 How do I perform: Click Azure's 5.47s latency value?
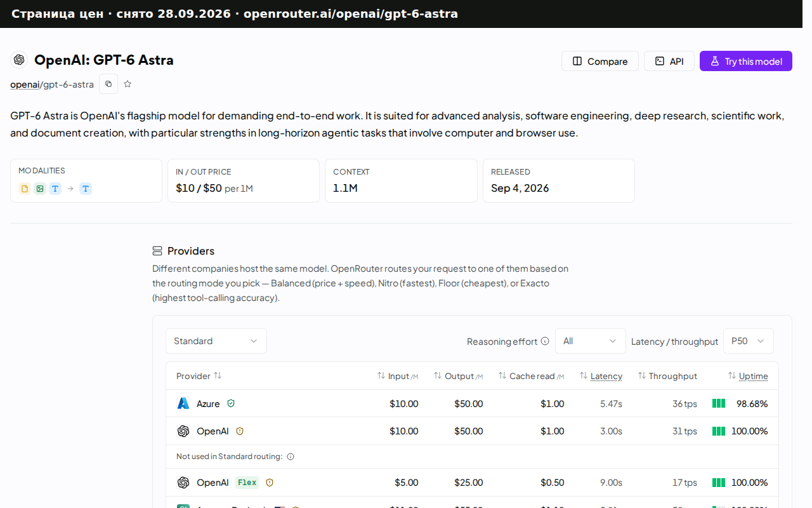(x=611, y=403)
